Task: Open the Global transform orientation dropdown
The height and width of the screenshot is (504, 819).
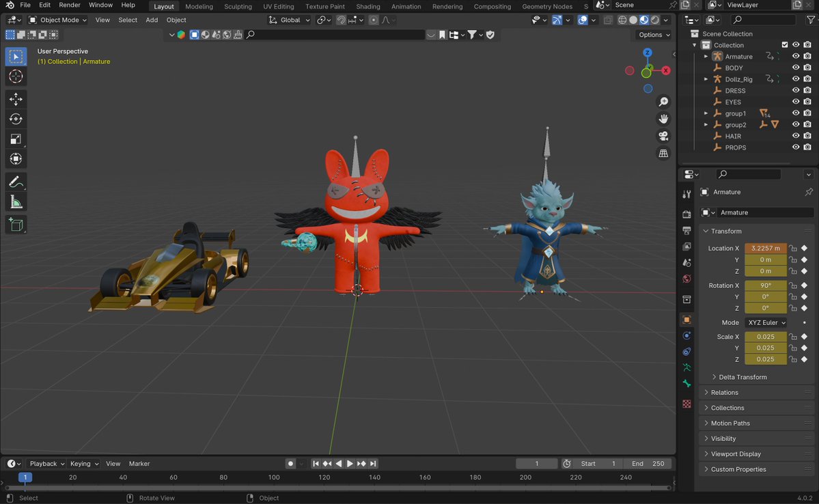Action: [290, 20]
